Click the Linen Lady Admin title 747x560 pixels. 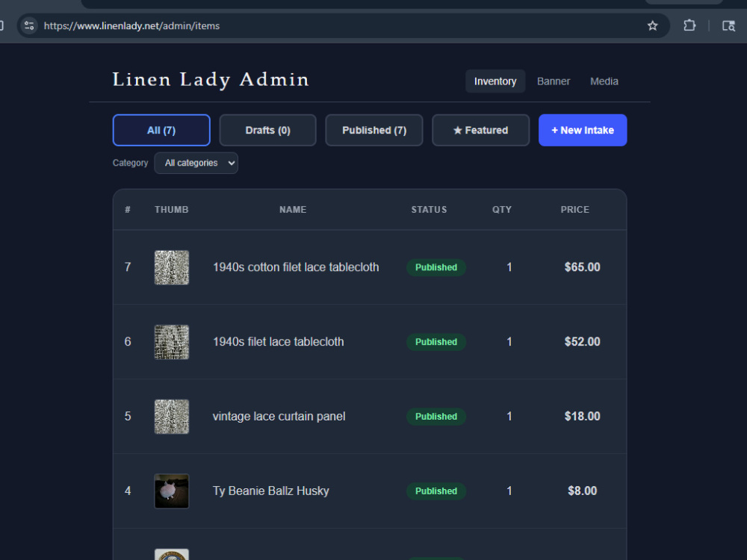[x=211, y=80]
